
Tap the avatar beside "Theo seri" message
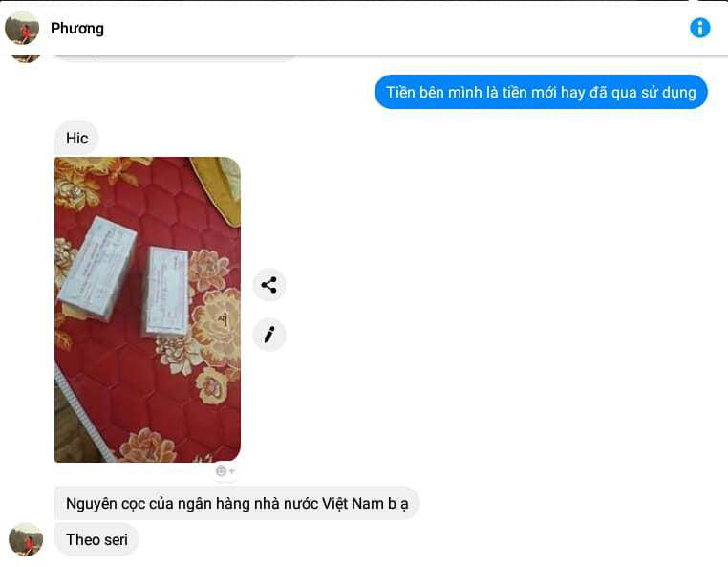tap(26, 539)
